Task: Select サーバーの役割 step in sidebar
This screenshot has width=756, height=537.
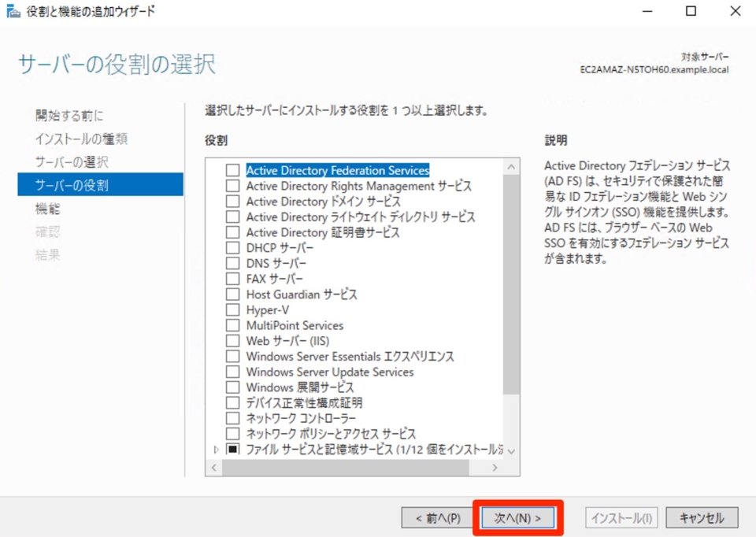Action: click(x=100, y=184)
